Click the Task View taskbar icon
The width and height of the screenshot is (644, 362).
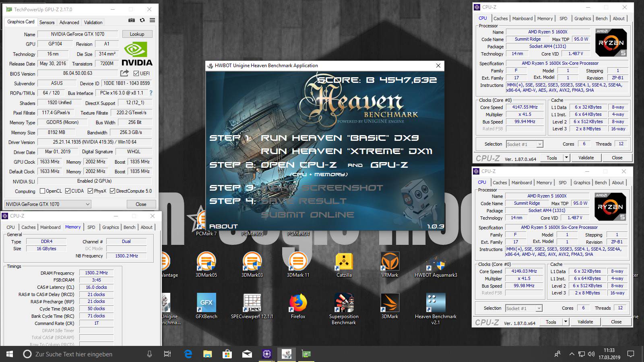click(x=167, y=354)
